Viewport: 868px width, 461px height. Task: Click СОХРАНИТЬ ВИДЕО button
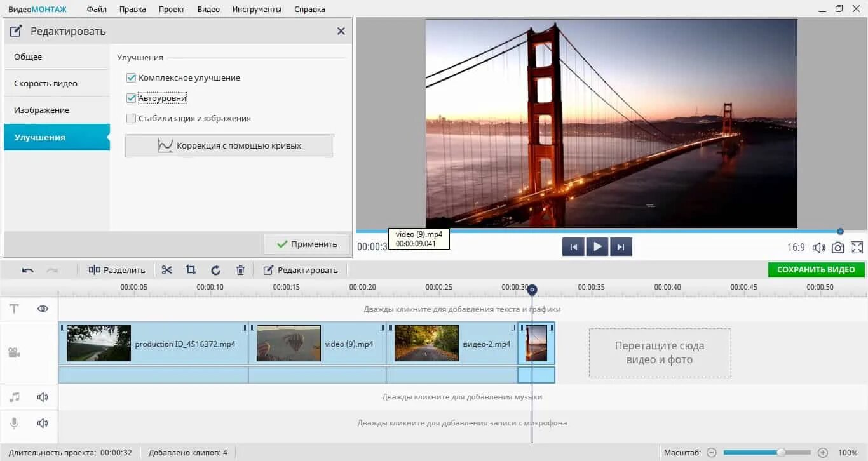[x=816, y=270]
